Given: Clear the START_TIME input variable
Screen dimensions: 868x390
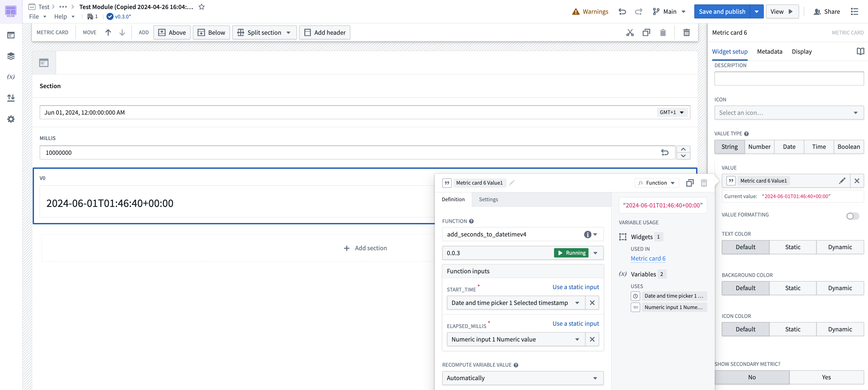Looking at the screenshot, I should [x=592, y=303].
